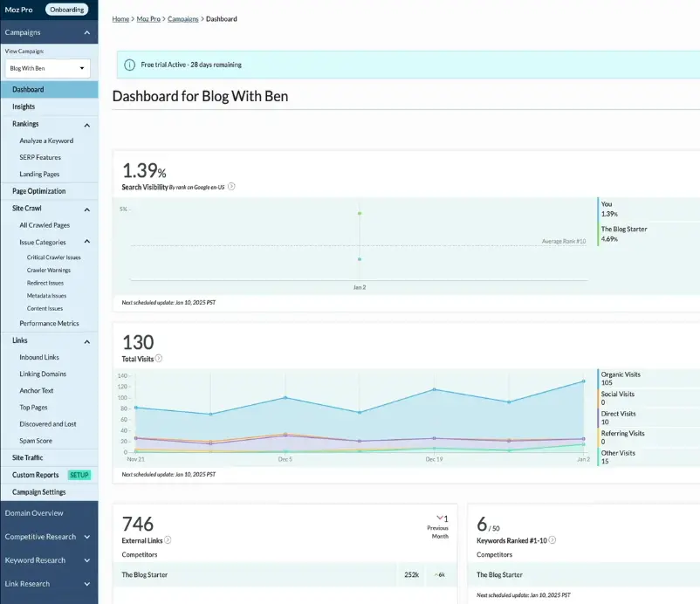Open the External Links help icon

click(168, 540)
